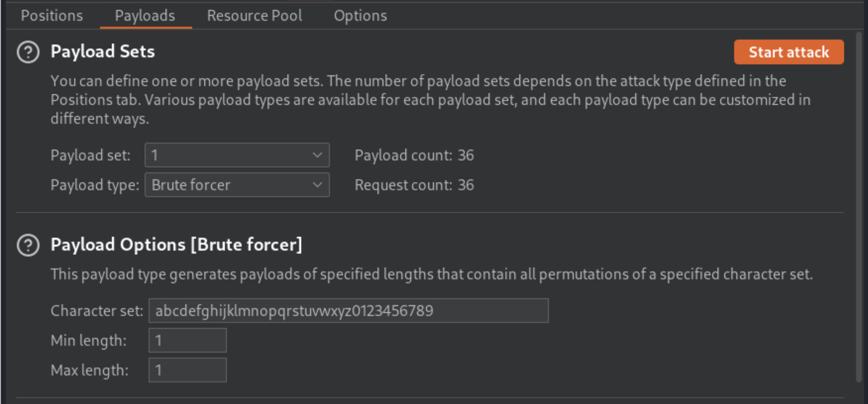The height and width of the screenshot is (404, 868).
Task: Focus the Max length field
Action: pos(187,370)
